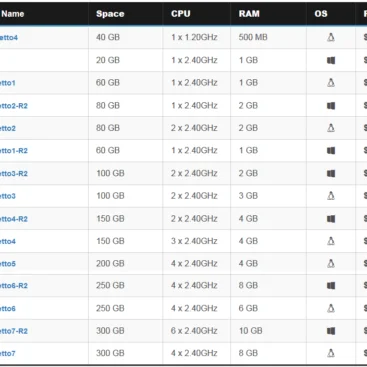Screen dimensions: 367x367
Task: Sort by the OS column header
Action: click(x=321, y=14)
